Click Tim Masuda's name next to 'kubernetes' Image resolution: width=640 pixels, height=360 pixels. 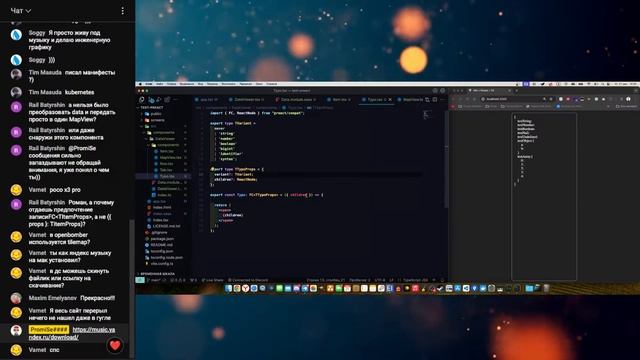tap(45, 92)
